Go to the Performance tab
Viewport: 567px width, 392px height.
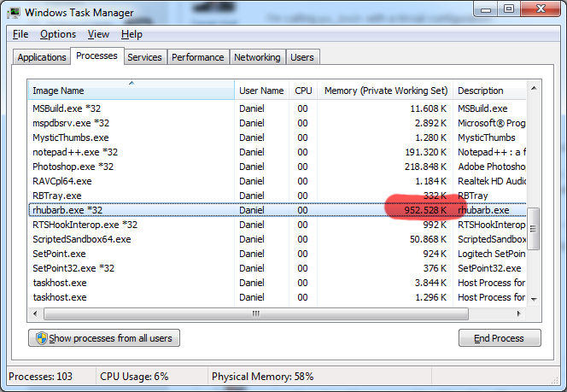coord(198,57)
